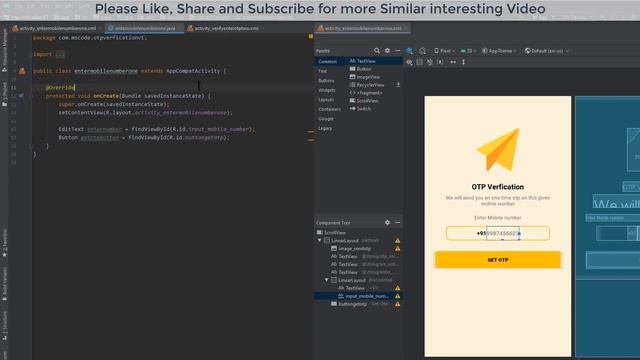Open Project side tool window
The height and width of the screenshot is (360, 640).
pos(4,94)
